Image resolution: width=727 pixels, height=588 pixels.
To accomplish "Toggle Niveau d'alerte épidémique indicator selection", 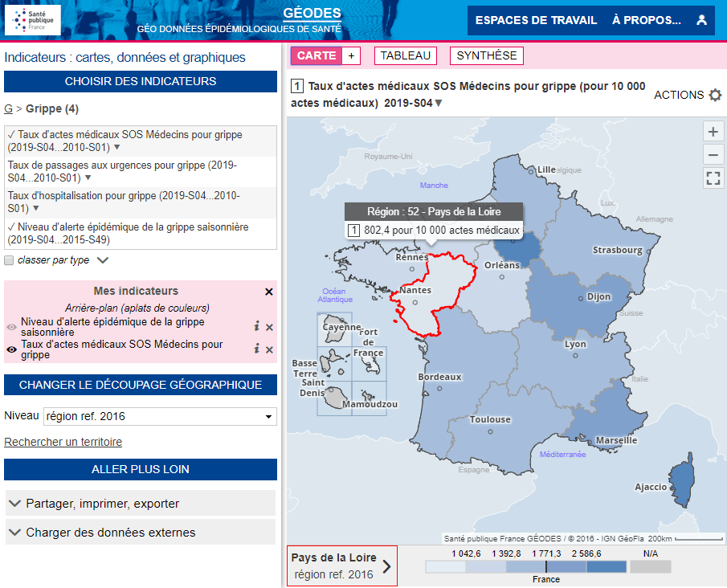I will click(128, 233).
